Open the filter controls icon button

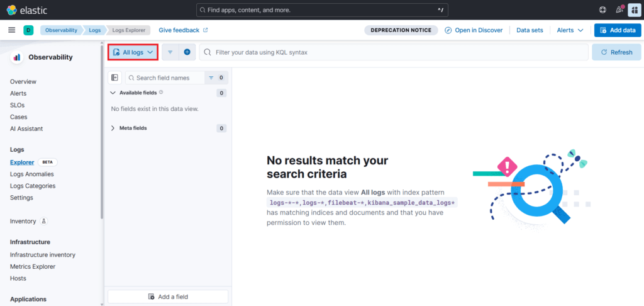click(x=170, y=52)
